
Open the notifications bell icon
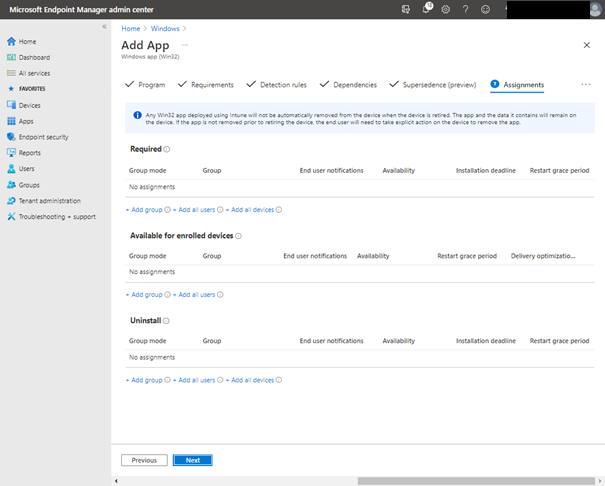426,8
